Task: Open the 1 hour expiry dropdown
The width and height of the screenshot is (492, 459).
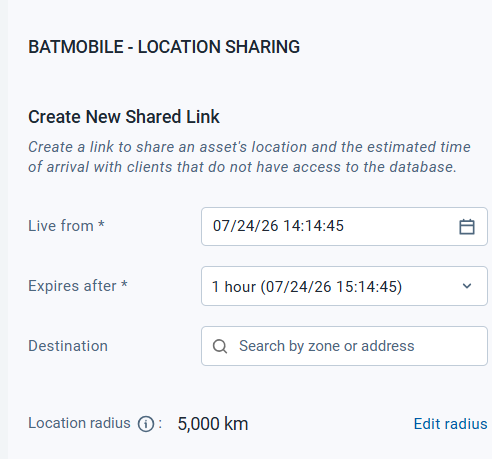Action: pos(344,286)
